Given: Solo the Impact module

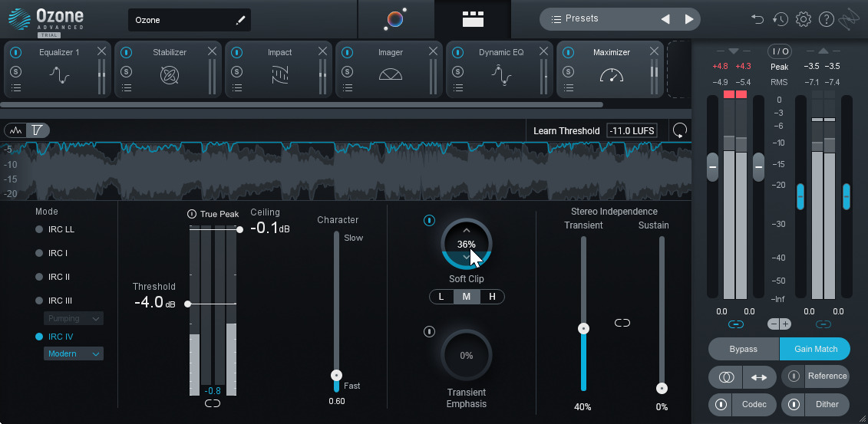Looking at the screenshot, I should [x=237, y=71].
